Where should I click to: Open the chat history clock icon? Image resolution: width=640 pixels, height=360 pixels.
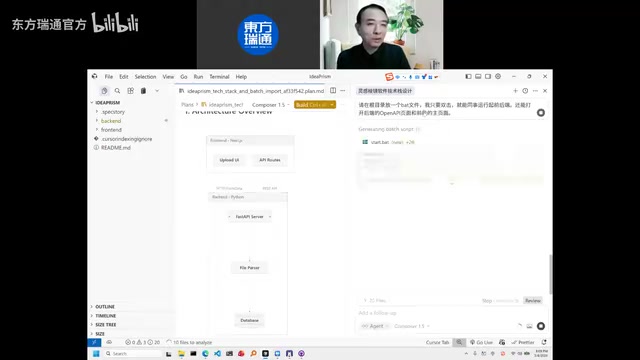coord(525,91)
